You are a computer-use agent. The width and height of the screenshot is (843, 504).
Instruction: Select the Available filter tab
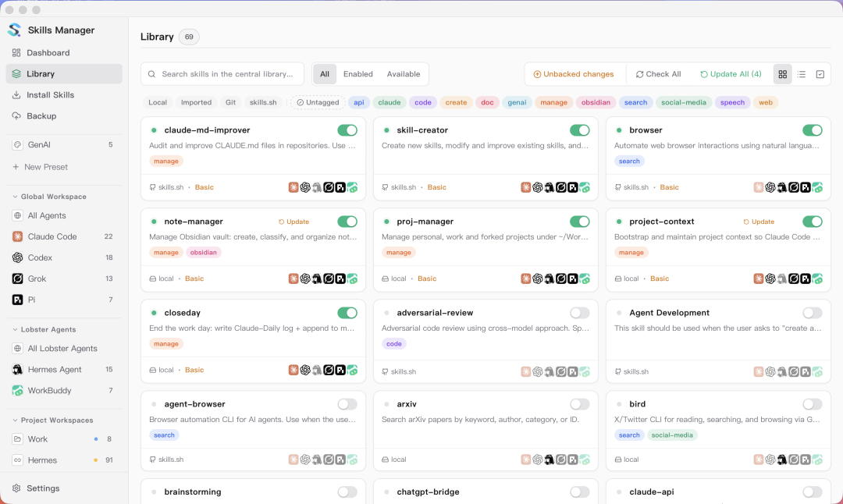click(404, 74)
